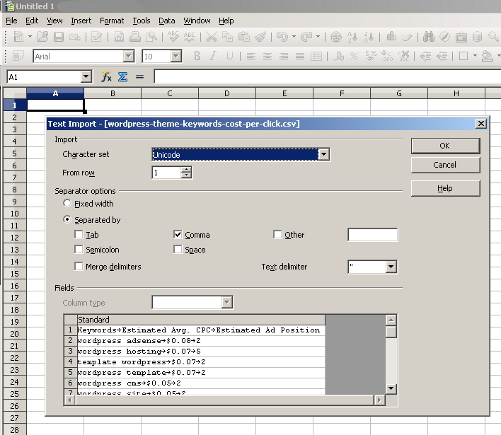Click the preview vertical scrollbar down arrow
The height and width of the screenshot is (435, 501).
point(391,389)
